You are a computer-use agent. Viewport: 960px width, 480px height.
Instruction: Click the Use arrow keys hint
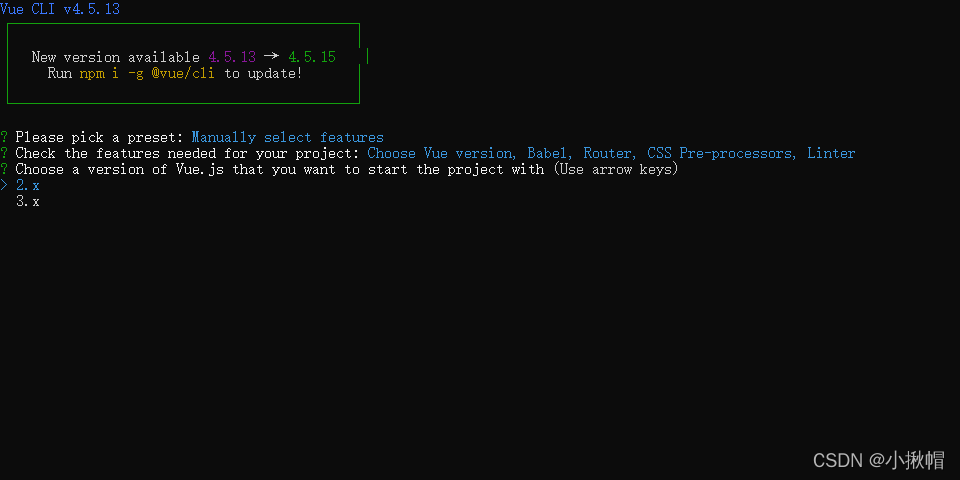[x=616, y=169]
